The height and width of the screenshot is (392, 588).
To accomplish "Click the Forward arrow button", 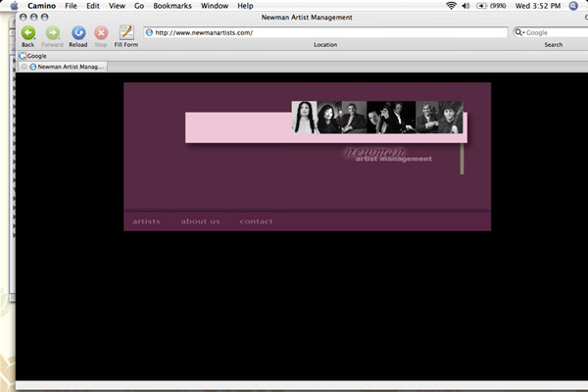I will [53, 33].
